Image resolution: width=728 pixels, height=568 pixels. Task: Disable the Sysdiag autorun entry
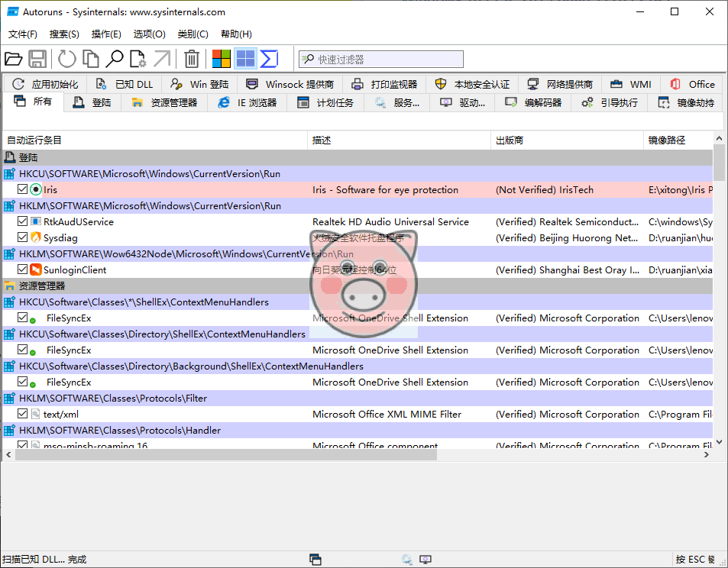(x=22, y=237)
